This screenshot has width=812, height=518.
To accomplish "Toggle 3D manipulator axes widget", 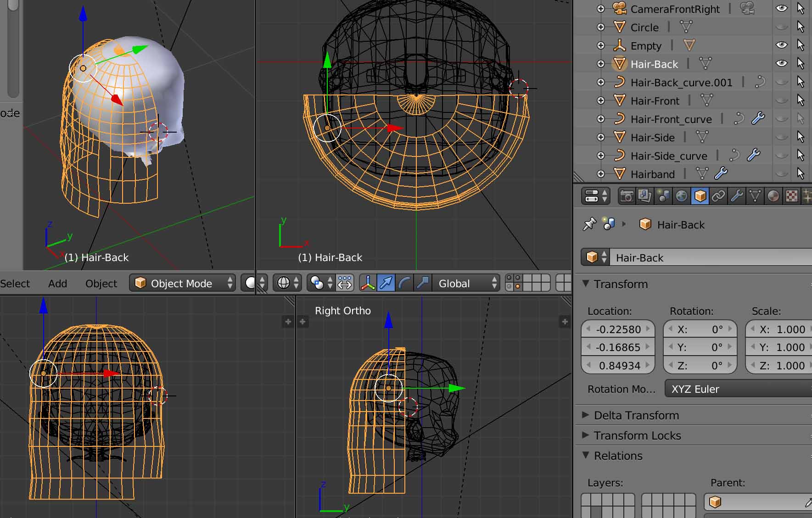I will click(368, 283).
